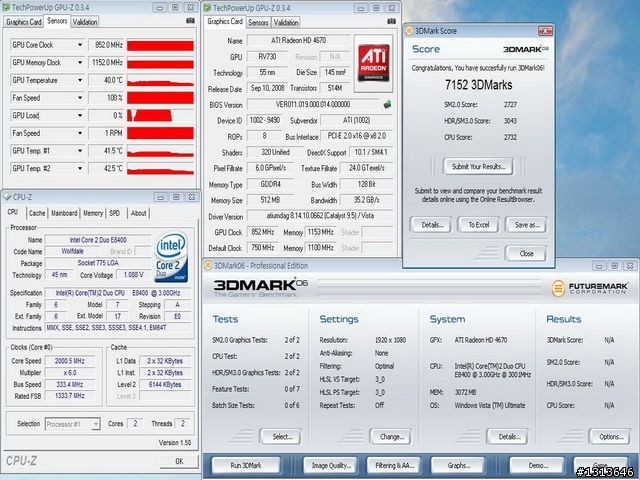Click Options button under Results
Image resolution: width=640 pixels, height=480 pixels.
pyautogui.click(x=610, y=437)
